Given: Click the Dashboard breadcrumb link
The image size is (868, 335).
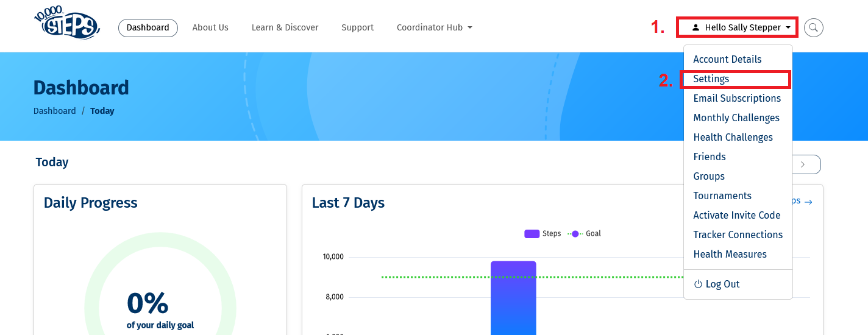Looking at the screenshot, I should 55,111.
